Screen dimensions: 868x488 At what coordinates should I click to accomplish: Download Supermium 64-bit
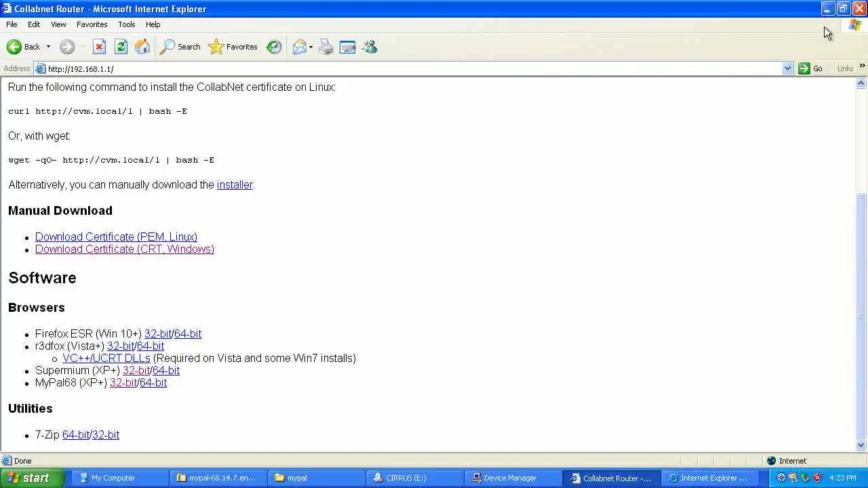click(166, 370)
